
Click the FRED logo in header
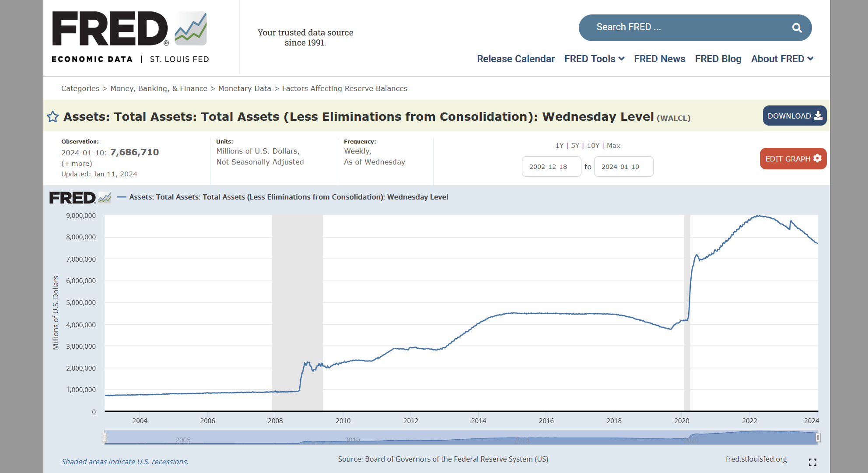(x=130, y=36)
